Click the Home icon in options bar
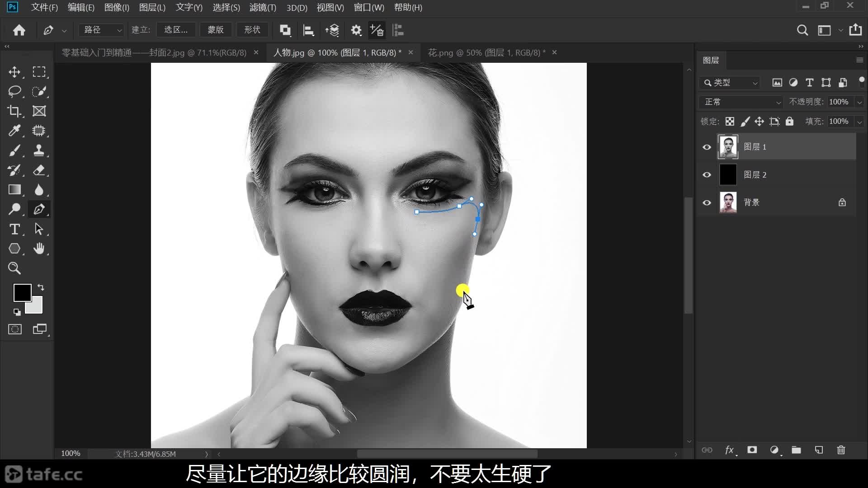 tap(19, 30)
